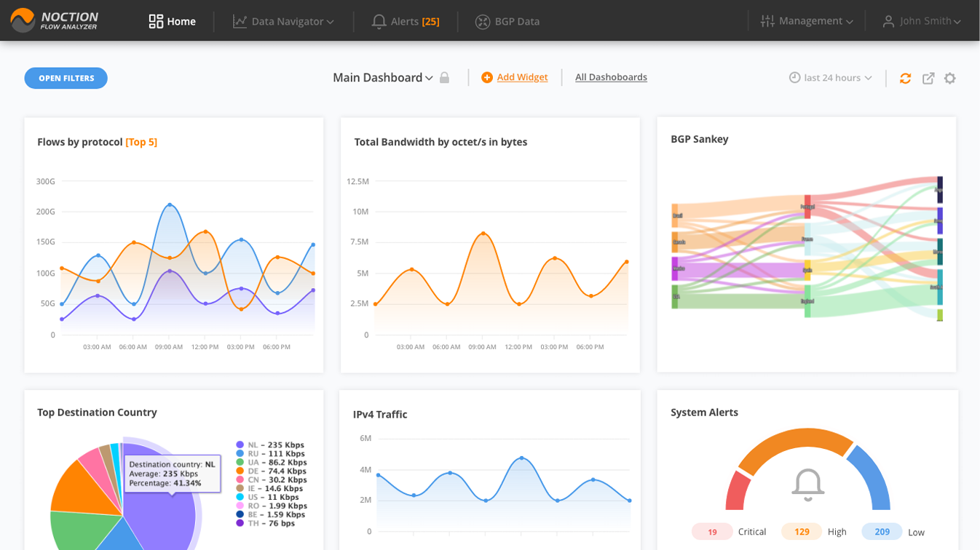980x550 pixels.
Task: Select RU – 111 Kbps legend entry
Action: point(270,454)
